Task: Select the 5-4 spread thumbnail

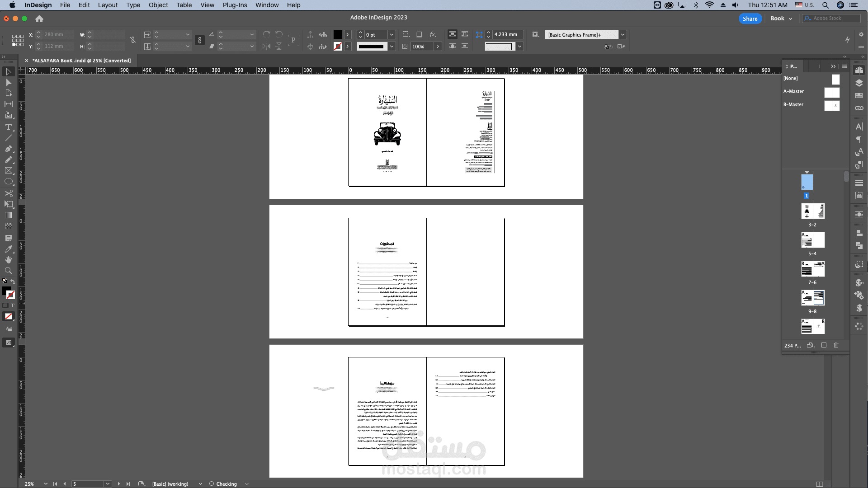Action: (x=812, y=240)
